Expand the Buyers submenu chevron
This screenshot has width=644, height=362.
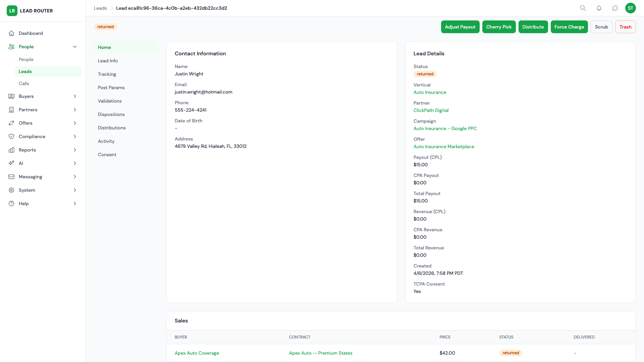[75, 96]
